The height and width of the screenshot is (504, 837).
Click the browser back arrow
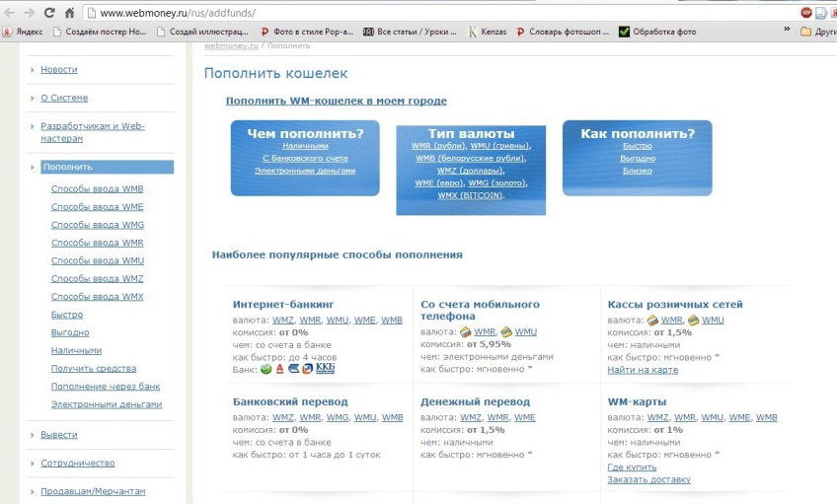[x=10, y=13]
